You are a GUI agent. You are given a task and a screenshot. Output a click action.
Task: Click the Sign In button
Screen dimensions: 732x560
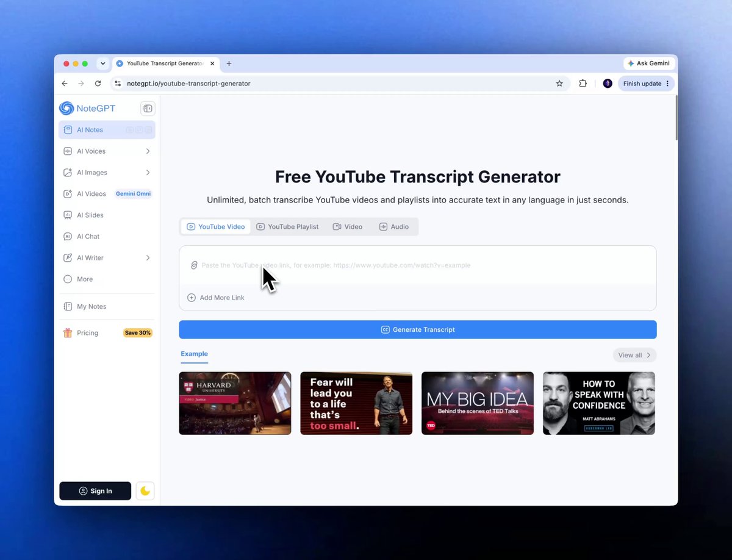[95, 491]
